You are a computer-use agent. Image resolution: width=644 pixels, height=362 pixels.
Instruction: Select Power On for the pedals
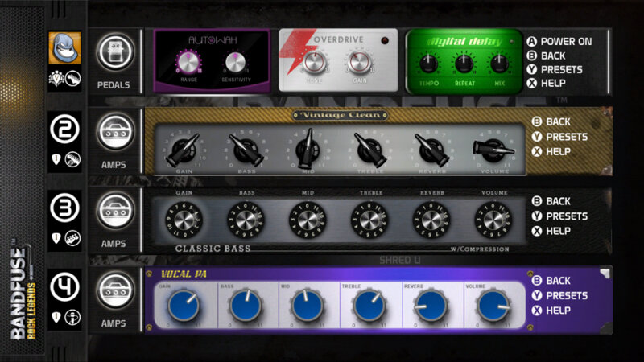566,42
